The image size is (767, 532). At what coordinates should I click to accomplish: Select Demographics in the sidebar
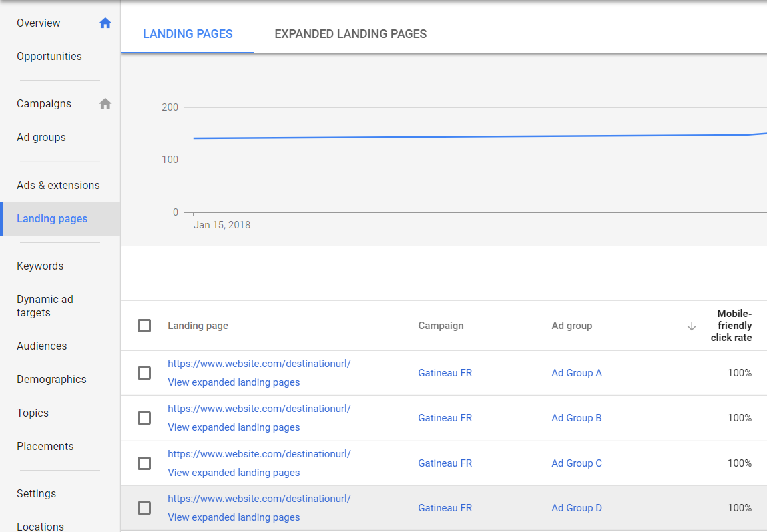click(x=51, y=379)
